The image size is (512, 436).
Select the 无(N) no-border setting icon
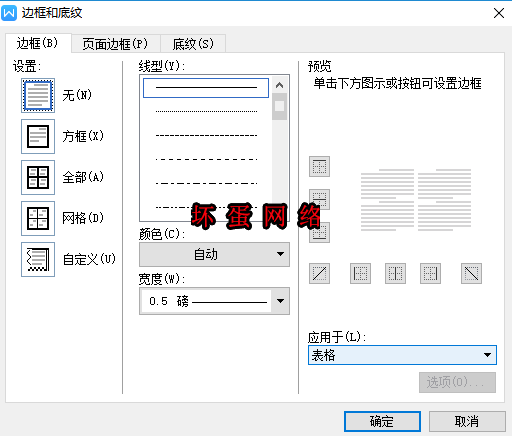tap(38, 95)
